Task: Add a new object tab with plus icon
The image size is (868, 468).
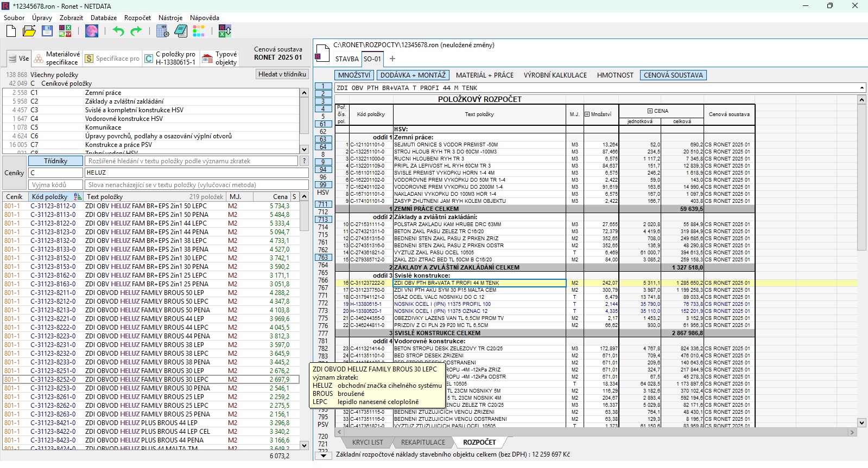Action: (x=392, y=59)
